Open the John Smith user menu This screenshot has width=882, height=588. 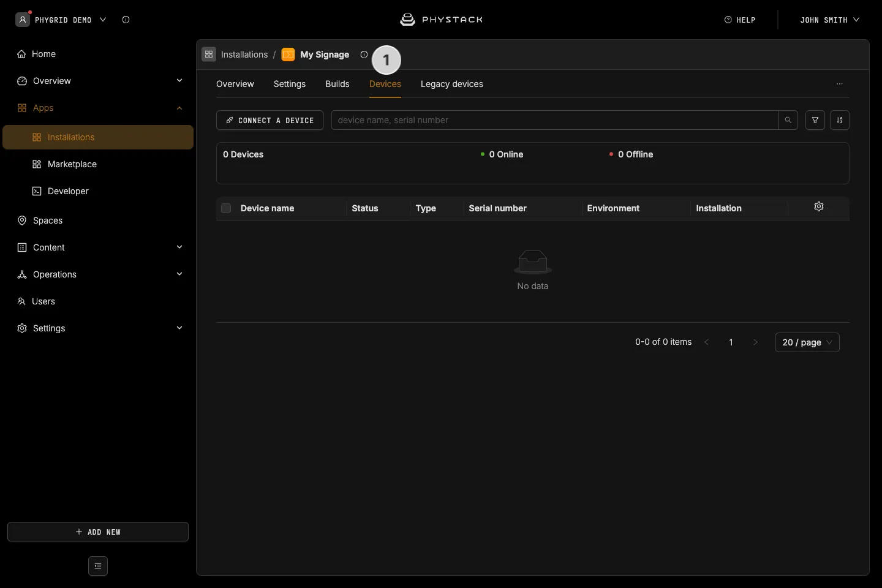coord(829,20)
